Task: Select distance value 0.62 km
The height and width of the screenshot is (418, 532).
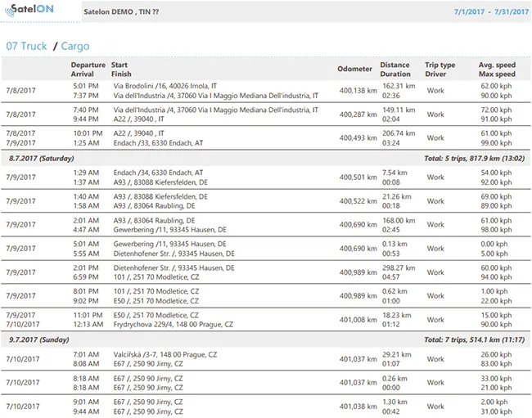Action: 394,291
